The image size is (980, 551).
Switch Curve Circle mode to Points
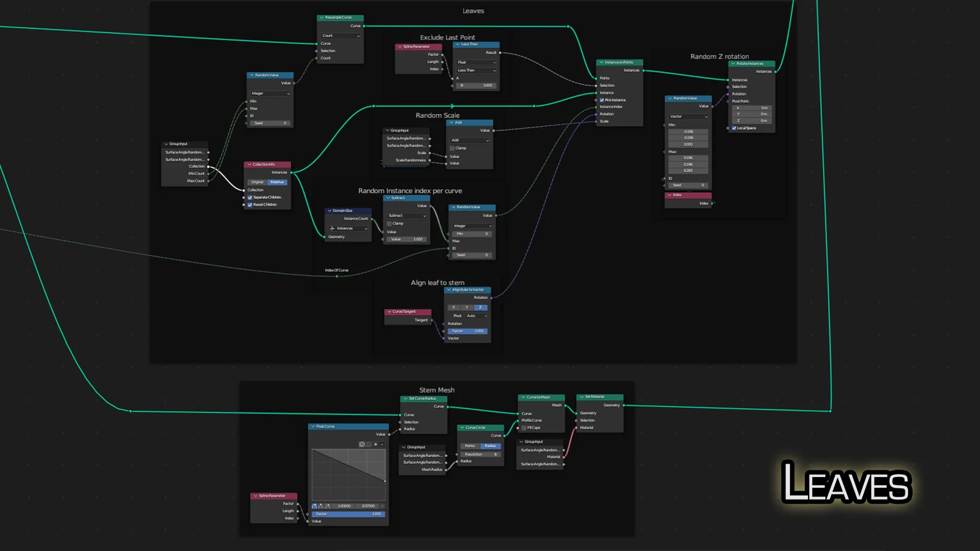coord(470,446)
